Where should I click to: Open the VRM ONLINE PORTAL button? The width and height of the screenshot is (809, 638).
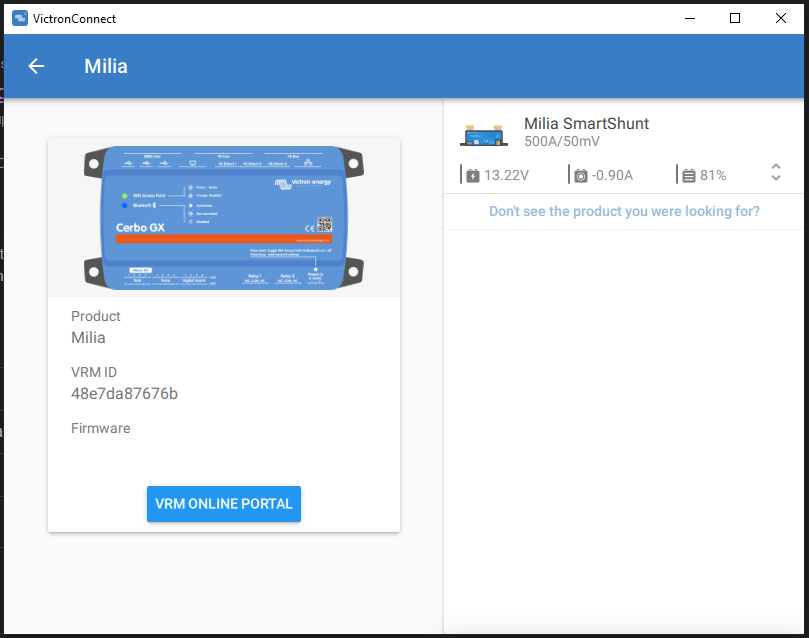224,504
